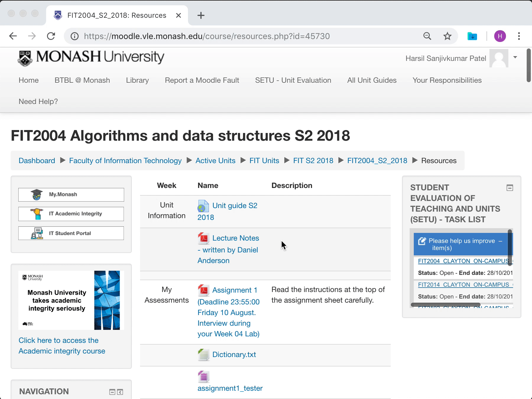The height and width of the screenshot is (399, 532).
Task: Open site info icon in address bar
Action: point(74,36)
